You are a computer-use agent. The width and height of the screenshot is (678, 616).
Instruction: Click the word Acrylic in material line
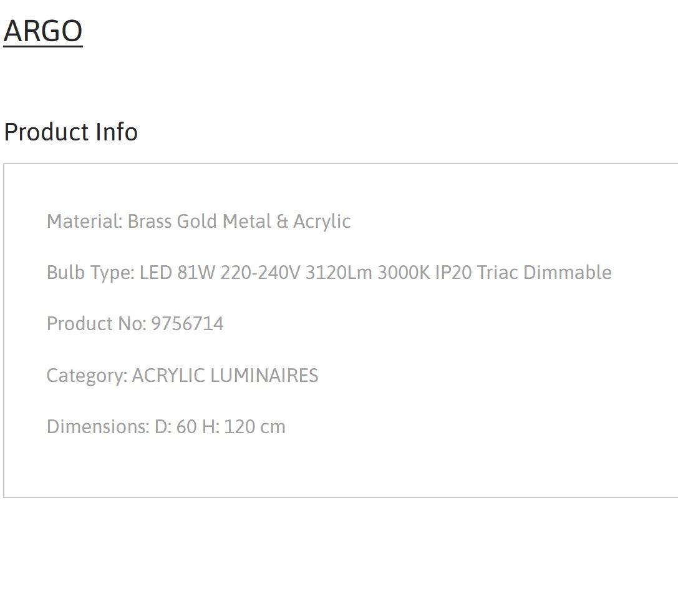tap(322, 222)
